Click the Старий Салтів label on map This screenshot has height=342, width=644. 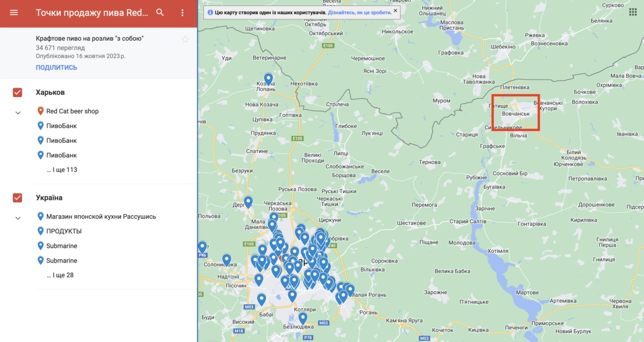[468, 221]
